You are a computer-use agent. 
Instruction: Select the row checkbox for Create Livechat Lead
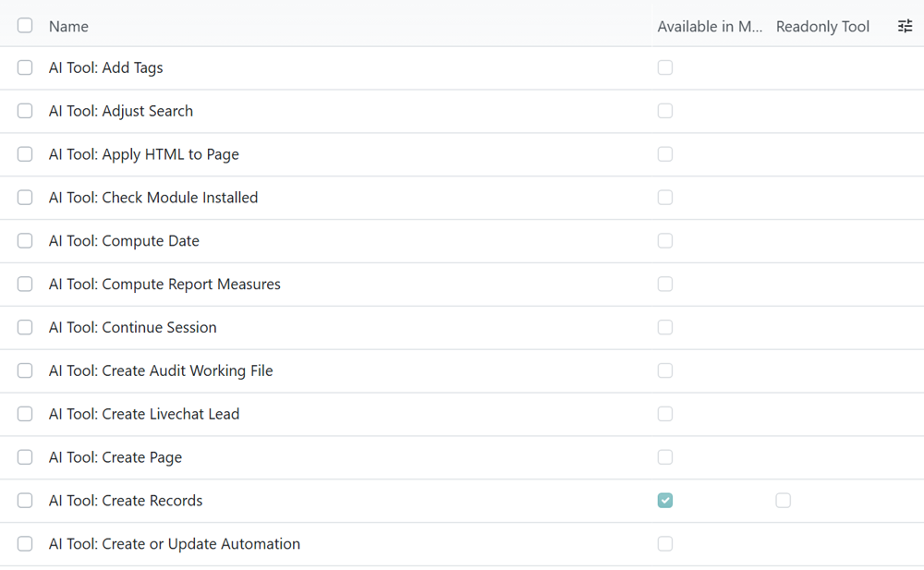[25, 414]
